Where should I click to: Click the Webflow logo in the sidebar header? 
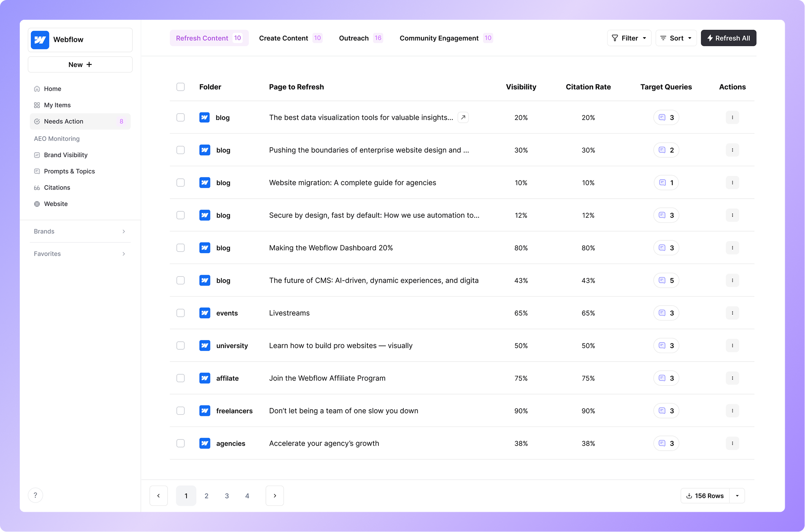pyautogui.click(x=40, y=40)
